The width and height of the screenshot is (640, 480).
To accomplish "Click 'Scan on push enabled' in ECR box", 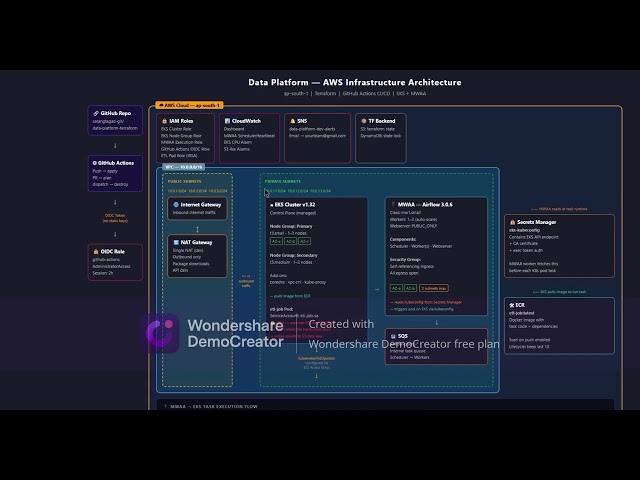I will click(x=529, y=340).
